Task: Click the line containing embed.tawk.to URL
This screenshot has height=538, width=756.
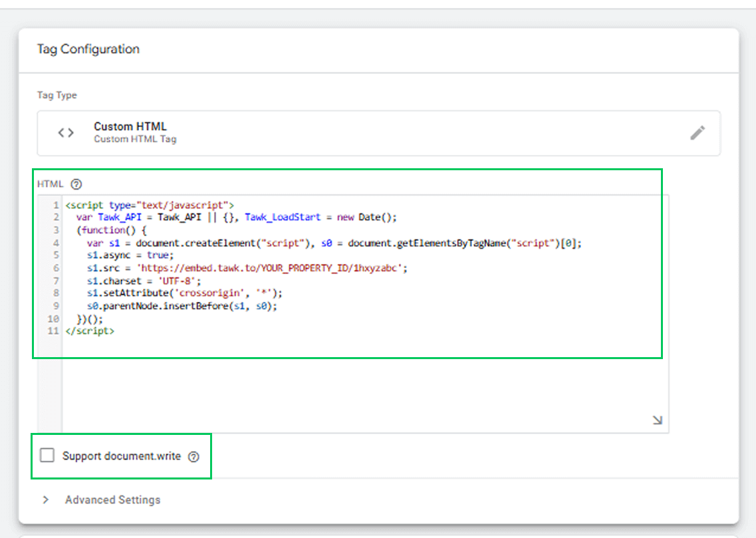Action: (x=247, y=268)
